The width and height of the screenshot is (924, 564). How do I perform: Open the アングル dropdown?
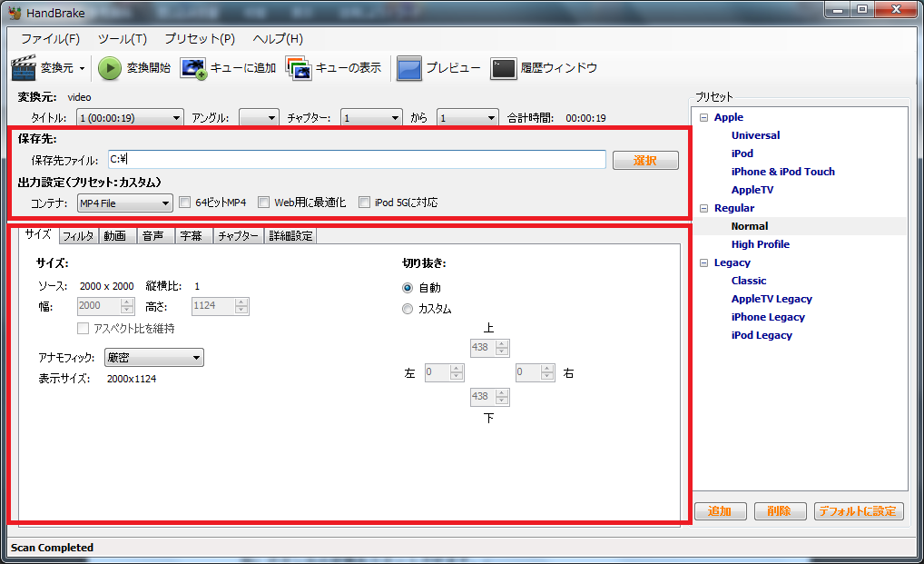click(259, 118)
